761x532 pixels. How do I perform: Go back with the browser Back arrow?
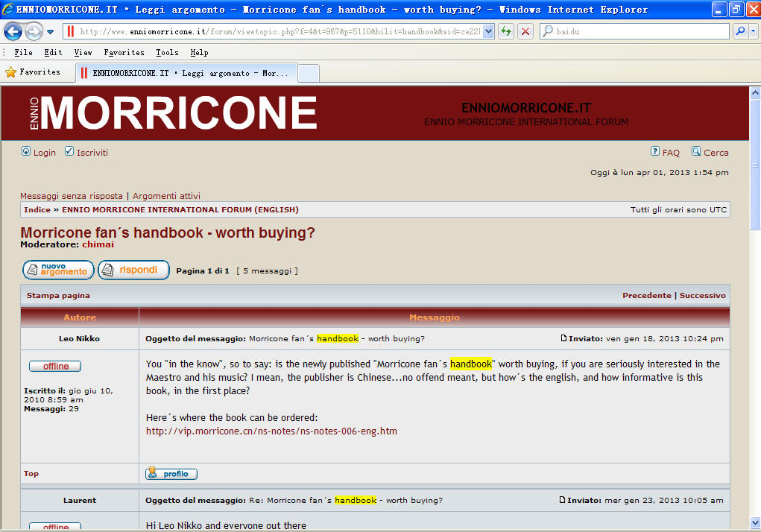coord(13,32)
